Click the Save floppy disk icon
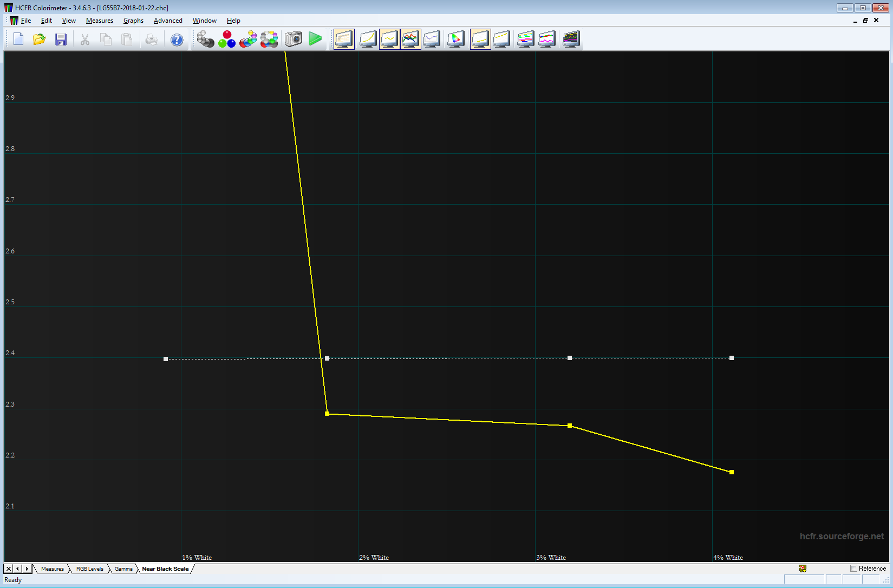893x588 pixels. [61, 40]
